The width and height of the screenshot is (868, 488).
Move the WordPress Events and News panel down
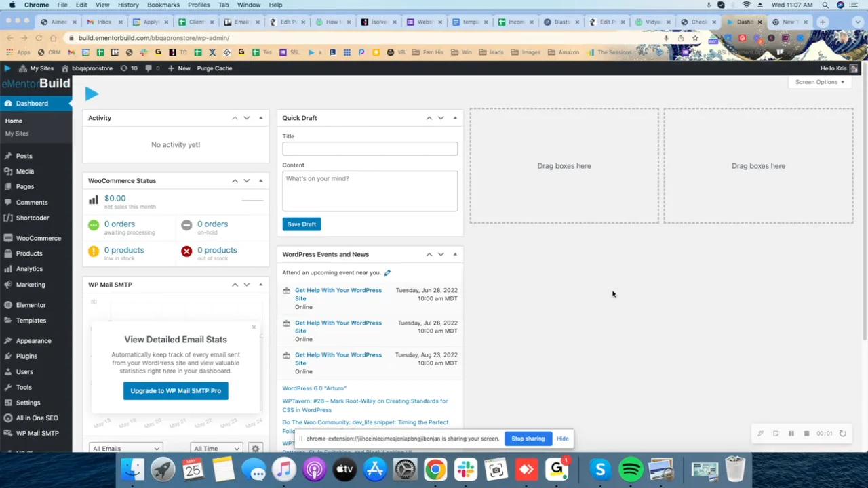[441, 254]
